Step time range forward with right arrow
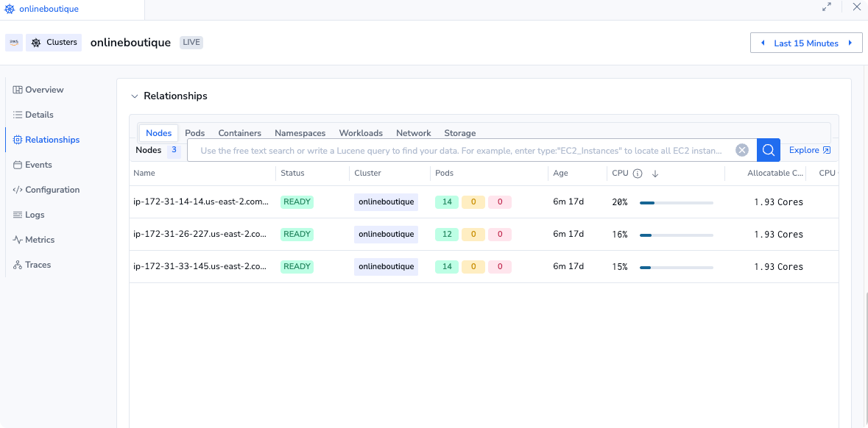 pos(851,43)
